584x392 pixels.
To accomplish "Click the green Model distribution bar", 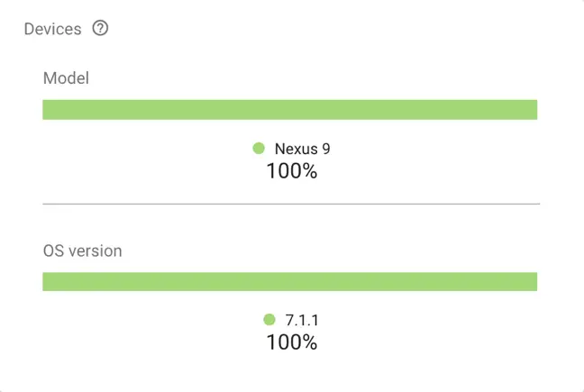I will [x=290, y=110].
